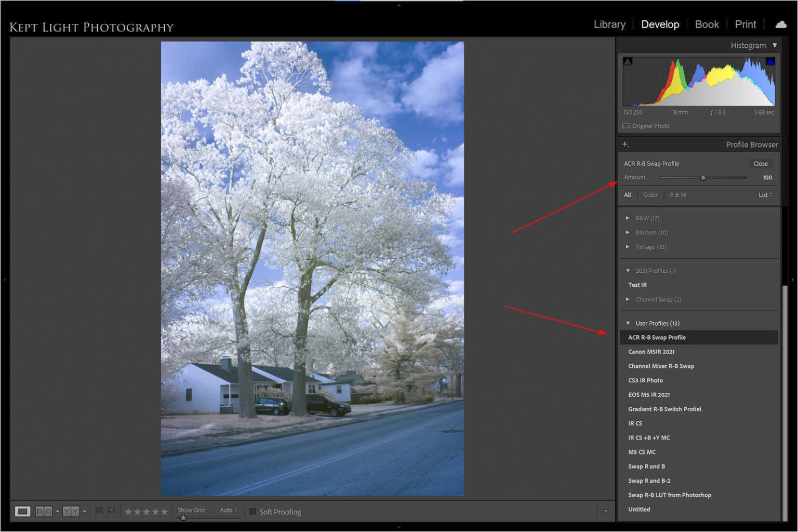This screenshot has height=532, width=798.
Task: Switch to the Library module
Action: coord(609,24)
